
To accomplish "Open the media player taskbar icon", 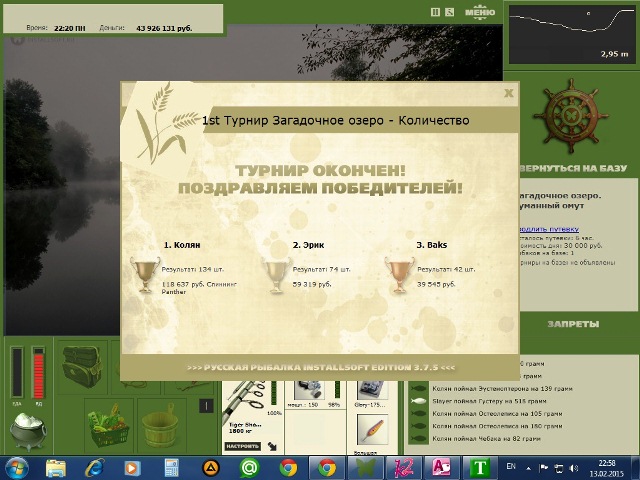I will click(x=132, y=468).
